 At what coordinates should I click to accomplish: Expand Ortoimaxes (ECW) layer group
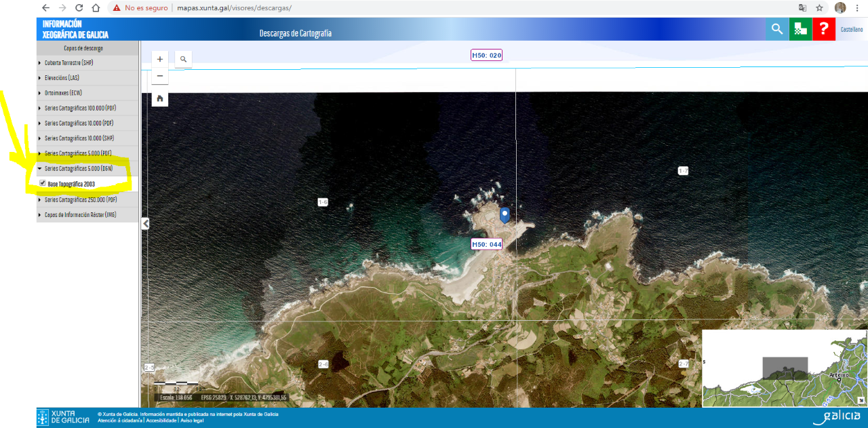point(63,93)
